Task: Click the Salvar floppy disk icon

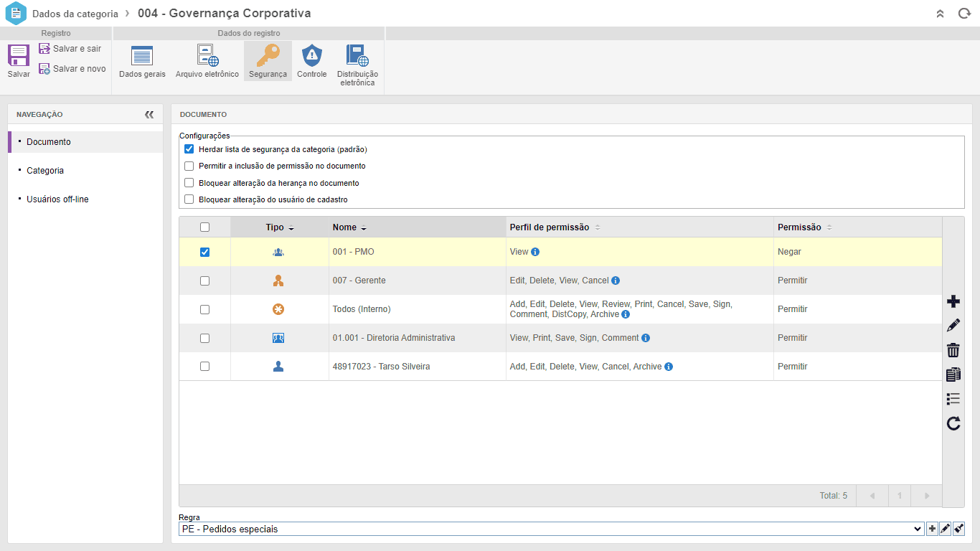Action: tap(19, 56)
